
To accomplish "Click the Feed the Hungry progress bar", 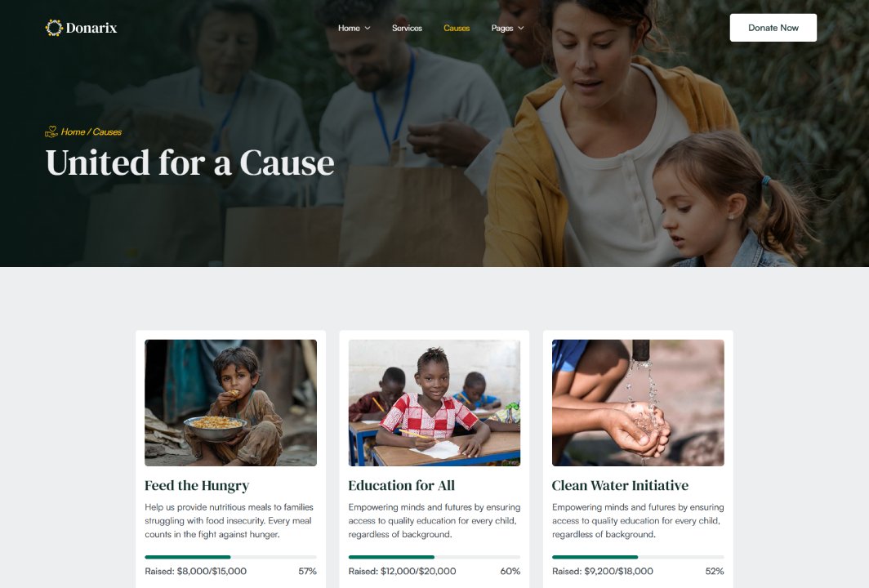I will pyautogui.click(x=230, y=557).
